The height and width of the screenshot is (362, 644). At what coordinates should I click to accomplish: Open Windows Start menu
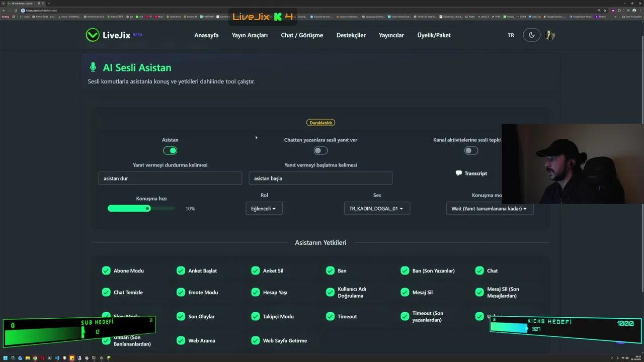pos(6,358)
